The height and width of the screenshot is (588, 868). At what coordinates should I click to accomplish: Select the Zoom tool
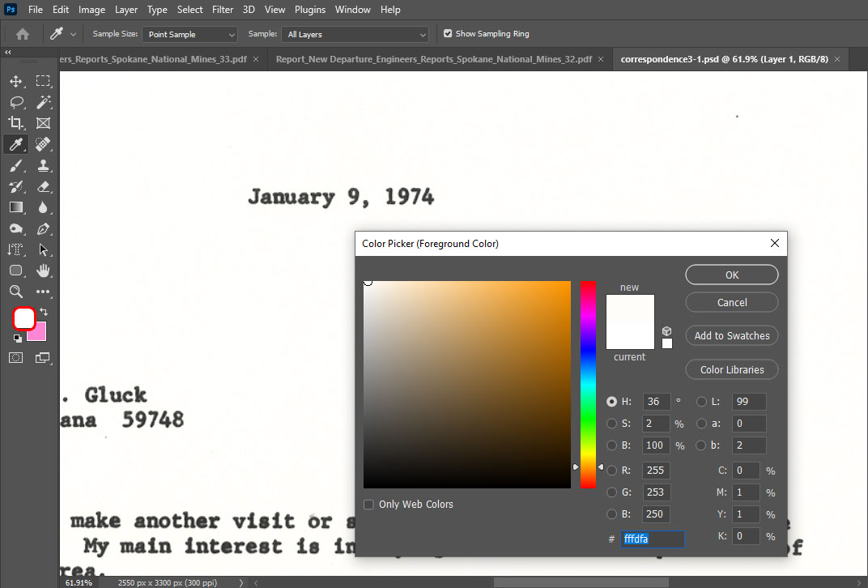click(x=15, y=292)
